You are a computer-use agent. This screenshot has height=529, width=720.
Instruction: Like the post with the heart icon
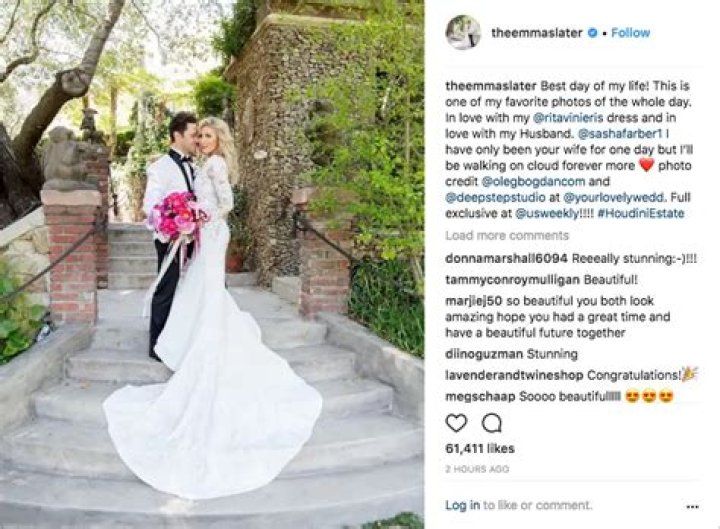(456, 423)
